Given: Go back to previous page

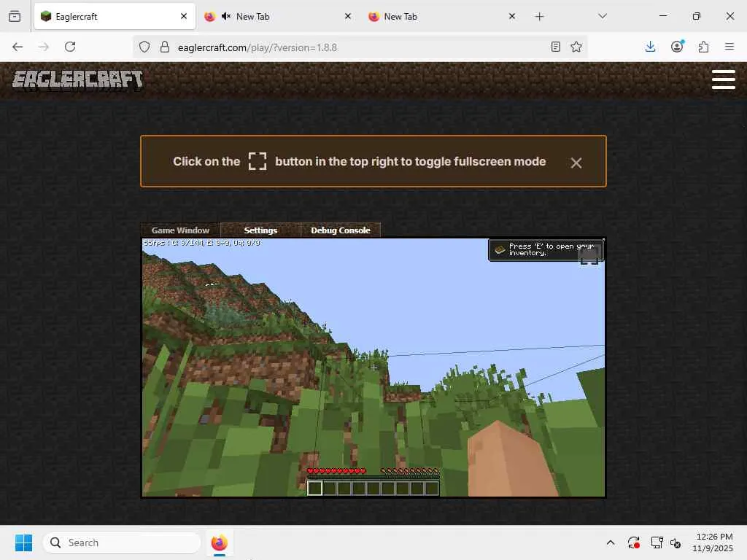Looking at the screenshot, I should tap(18, 47).
